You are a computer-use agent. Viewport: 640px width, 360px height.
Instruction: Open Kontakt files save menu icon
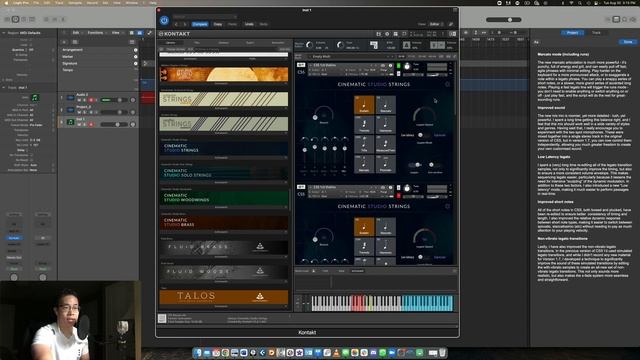(379, 34)
